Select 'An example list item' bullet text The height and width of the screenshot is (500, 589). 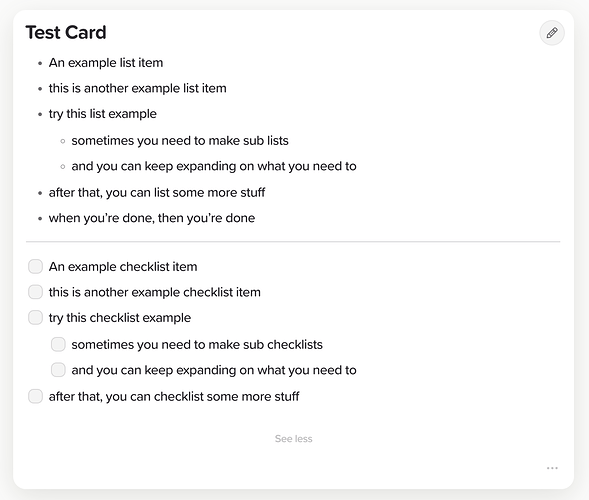(x=106, y=63)
